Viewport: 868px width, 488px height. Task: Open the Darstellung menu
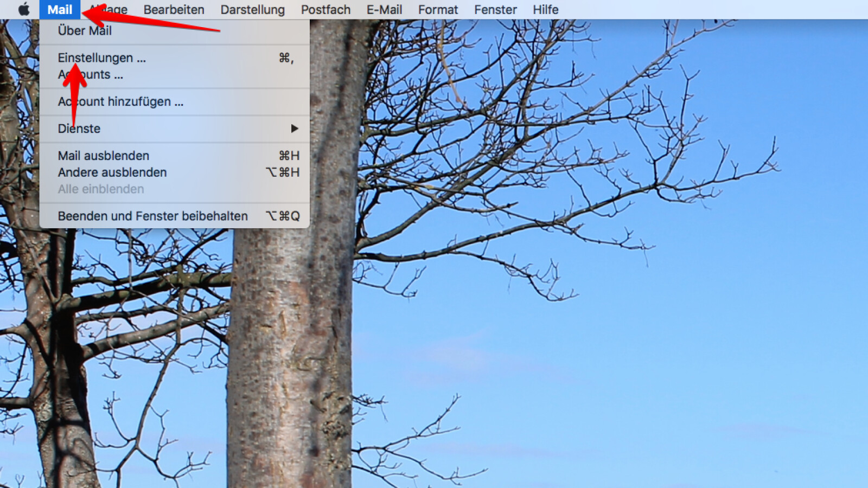click(252, 10)
